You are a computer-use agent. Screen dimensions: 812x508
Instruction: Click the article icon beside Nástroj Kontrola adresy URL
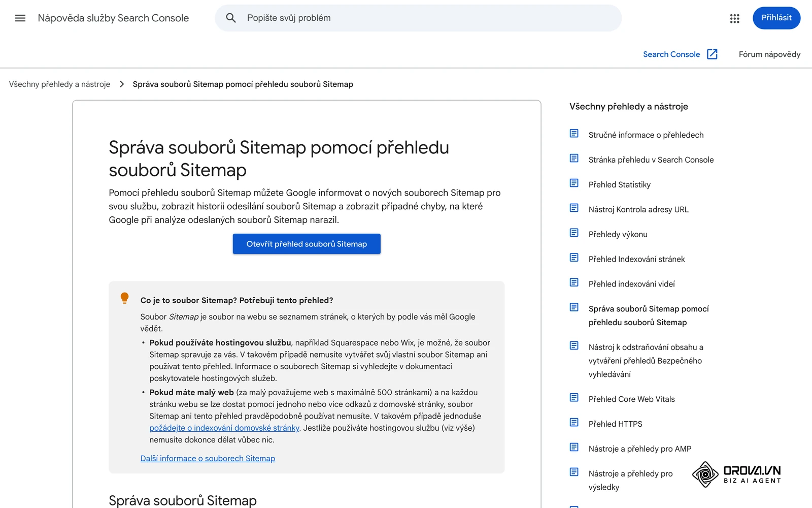click(574, 208)
